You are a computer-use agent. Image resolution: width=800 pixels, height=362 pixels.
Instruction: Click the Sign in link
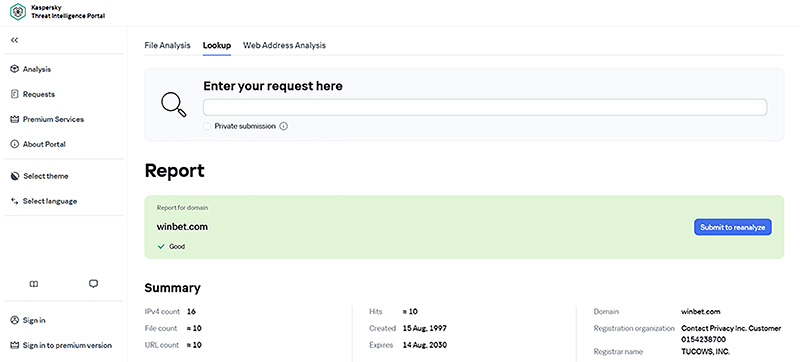pyautogui.click(x=34, y=320)
